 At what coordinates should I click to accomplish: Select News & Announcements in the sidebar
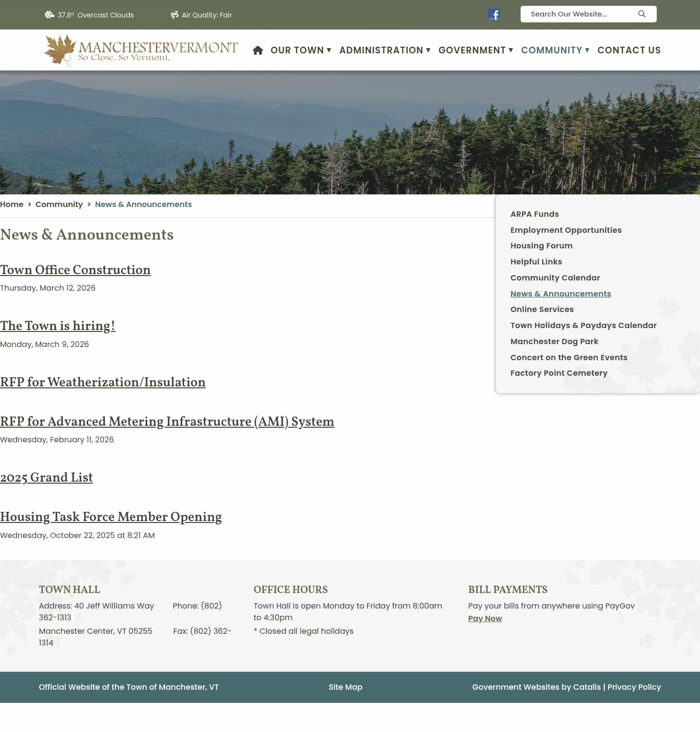pos(560,294)
